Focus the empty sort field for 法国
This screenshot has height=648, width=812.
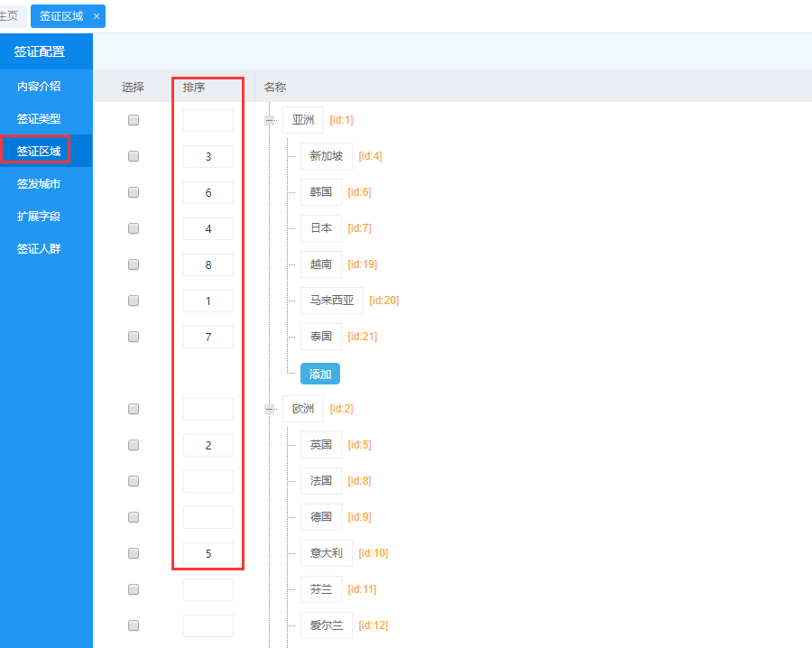pos(208,481)
